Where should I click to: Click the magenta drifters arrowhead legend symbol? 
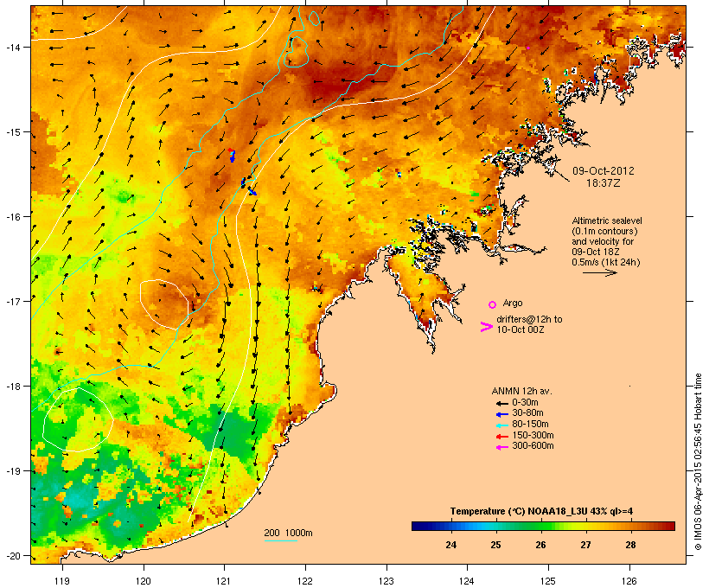click(486, 327)
